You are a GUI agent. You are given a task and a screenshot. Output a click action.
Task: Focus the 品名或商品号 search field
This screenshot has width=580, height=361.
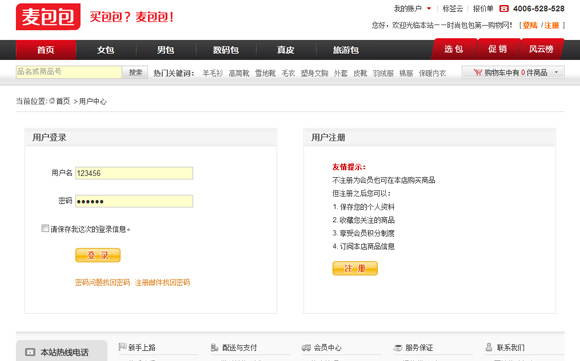(x=69, y=72)
